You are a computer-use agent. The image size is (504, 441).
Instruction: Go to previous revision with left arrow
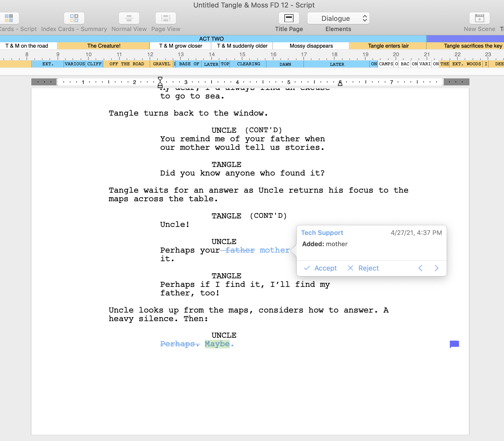click(x=420, y=268)
